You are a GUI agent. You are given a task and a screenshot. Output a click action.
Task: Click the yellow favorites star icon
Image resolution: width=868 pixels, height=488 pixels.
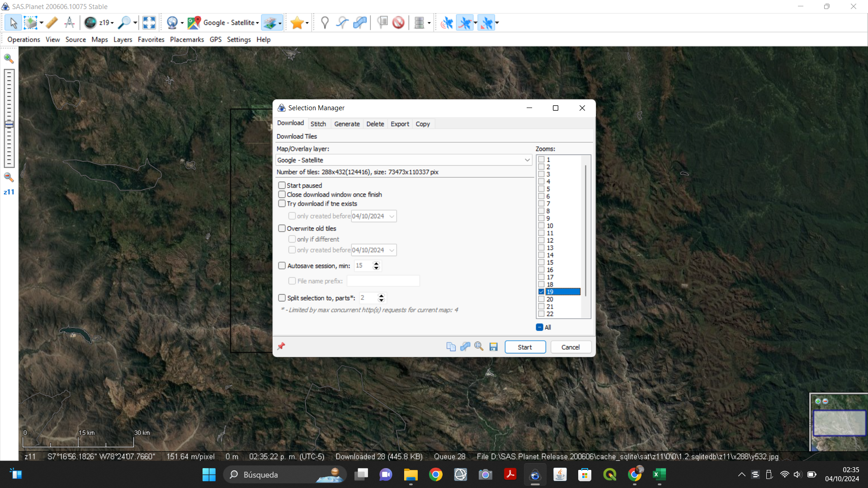point(297,23)
